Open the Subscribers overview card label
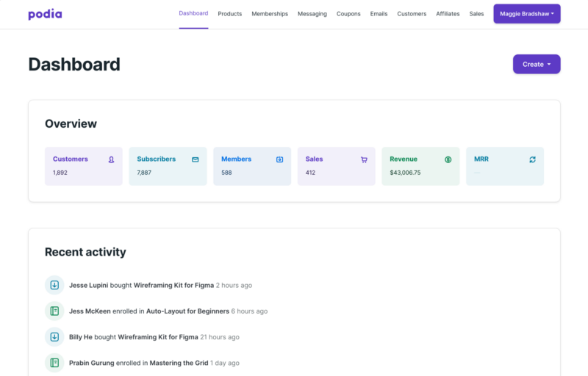Viewport: 588px width, 376px height. pyautogui.click(x=157, y=159)
